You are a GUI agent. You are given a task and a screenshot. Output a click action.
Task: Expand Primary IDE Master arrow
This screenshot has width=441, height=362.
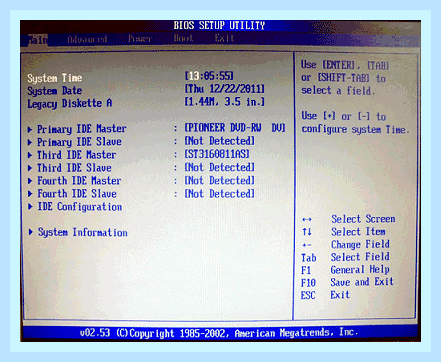click(x=30, y=129)
